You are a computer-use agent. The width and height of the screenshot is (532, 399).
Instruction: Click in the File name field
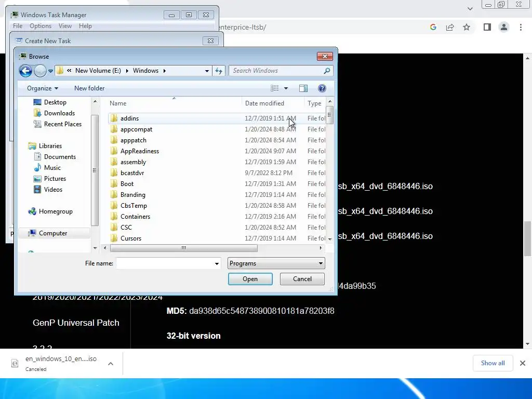click(x=165, y=263)
